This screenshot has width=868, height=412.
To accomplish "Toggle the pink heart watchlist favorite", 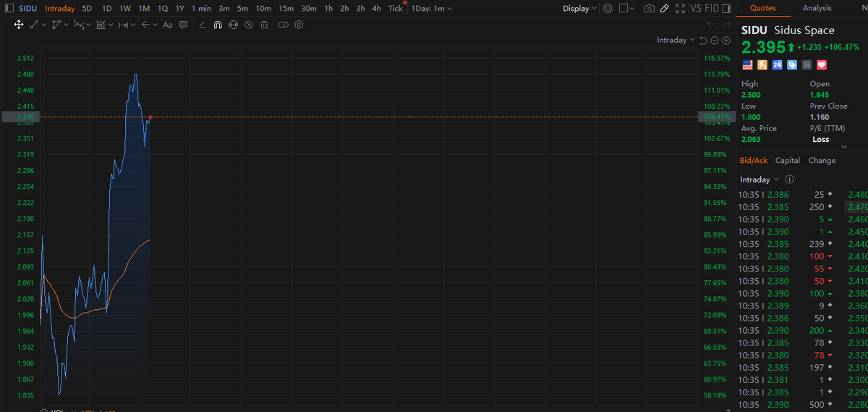I will 822,65.
